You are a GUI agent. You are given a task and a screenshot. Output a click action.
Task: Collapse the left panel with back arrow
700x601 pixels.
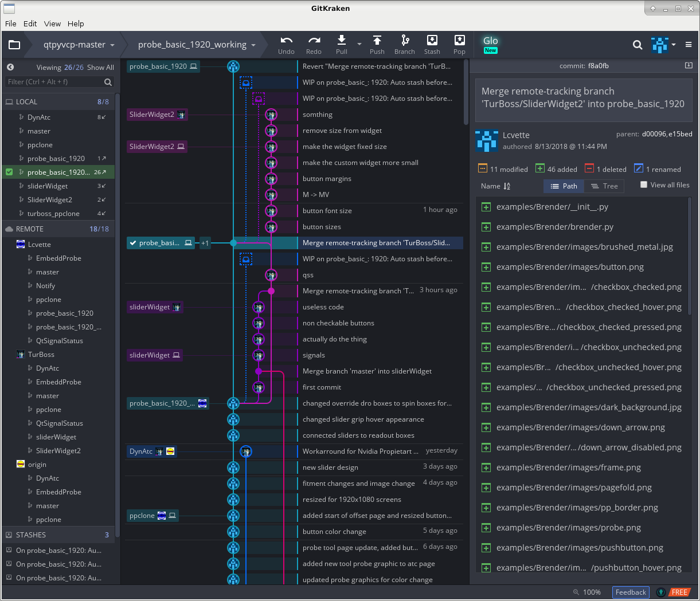point(10,67)
